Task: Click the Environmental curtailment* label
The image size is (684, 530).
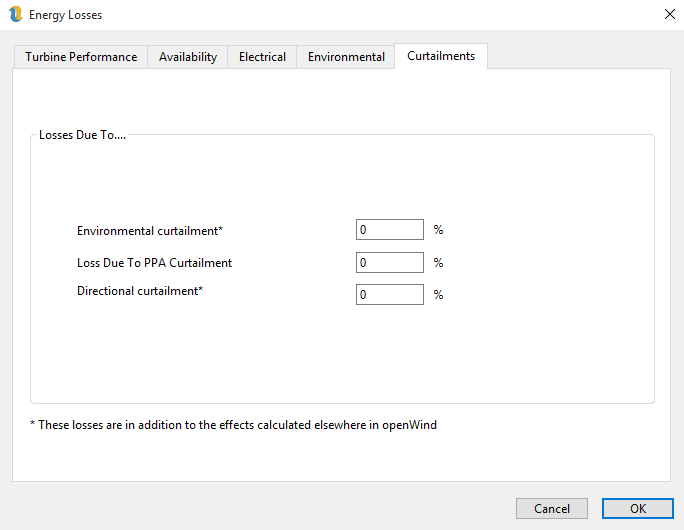Action: (x=150, y=231)
